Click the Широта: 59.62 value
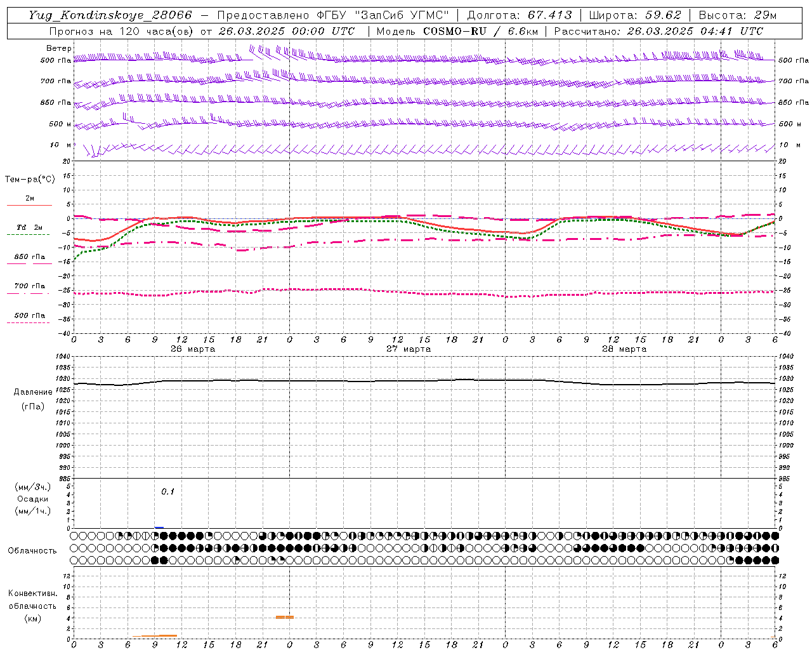The height and width of the screenshot is (650, 812). coord(635,15)
